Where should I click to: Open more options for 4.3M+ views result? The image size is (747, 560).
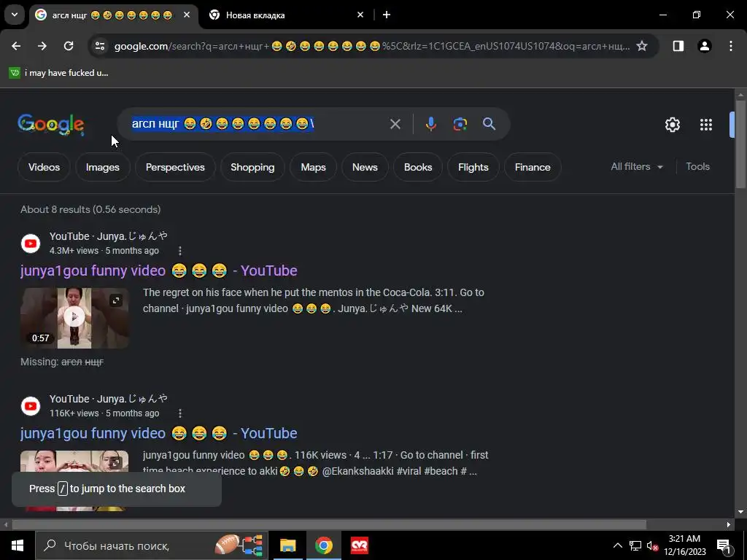pyautogui.click(x=180, y=251)
